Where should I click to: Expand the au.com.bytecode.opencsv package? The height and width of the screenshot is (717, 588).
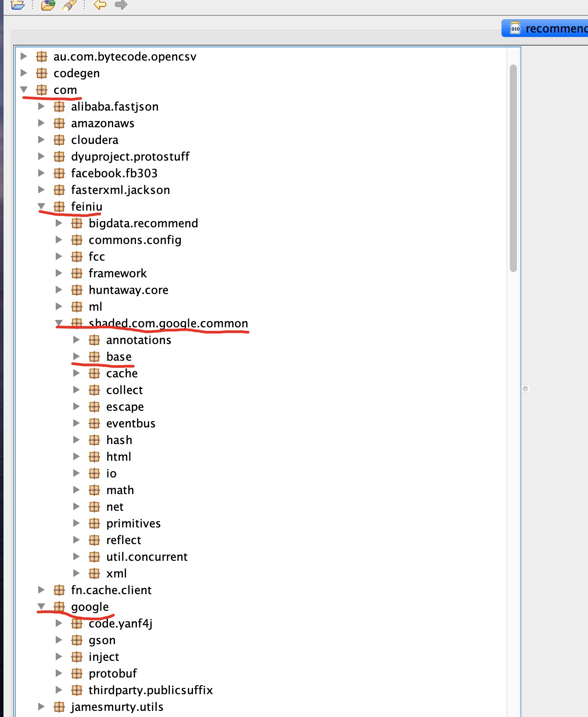click(x=24, y=56)
